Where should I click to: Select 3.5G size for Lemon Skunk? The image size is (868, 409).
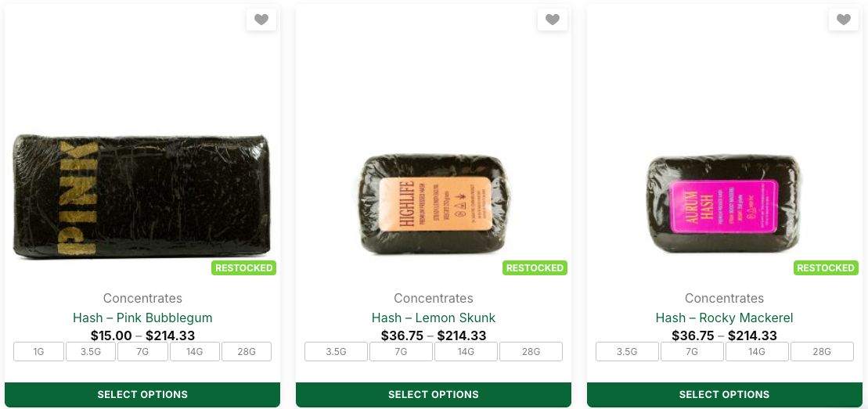[336, 352]
